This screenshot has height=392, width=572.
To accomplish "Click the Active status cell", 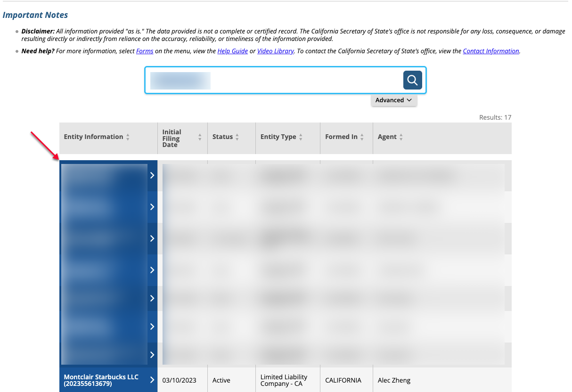I will (221, 380).
